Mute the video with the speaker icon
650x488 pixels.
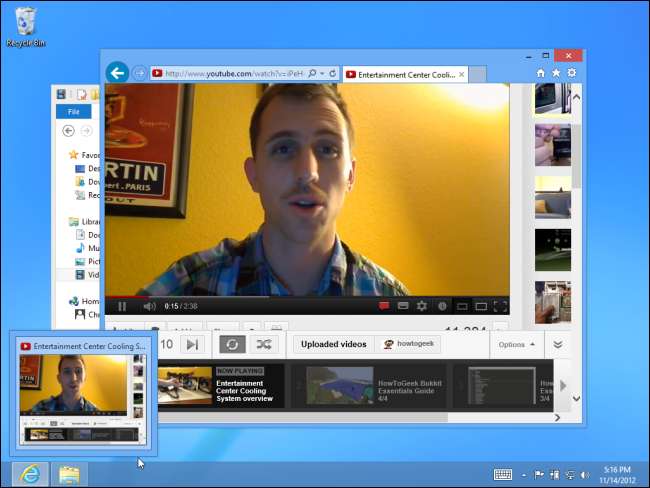pos(149,306)
